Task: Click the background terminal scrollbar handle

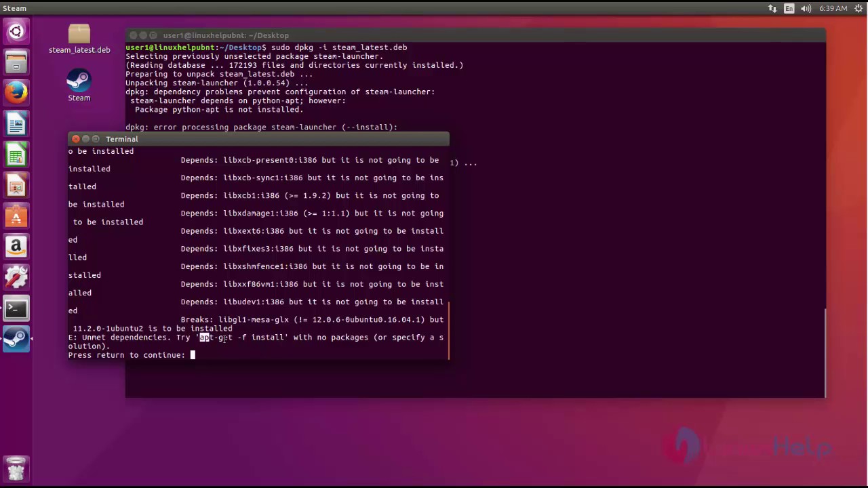Action: [825, 352]
